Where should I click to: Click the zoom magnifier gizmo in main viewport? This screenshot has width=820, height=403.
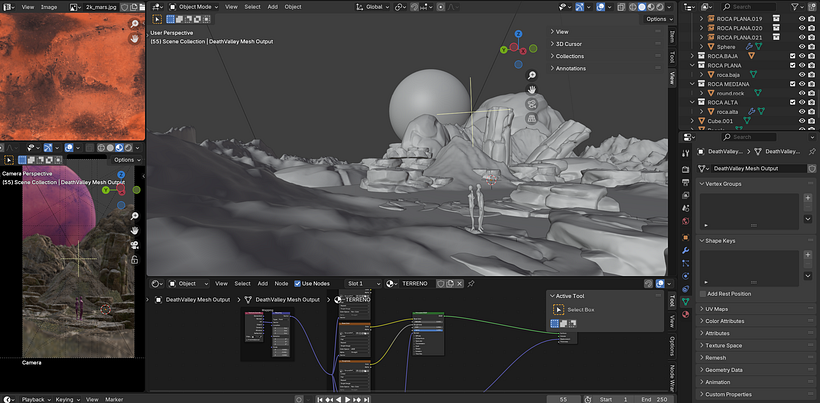(x=531, y=75)
